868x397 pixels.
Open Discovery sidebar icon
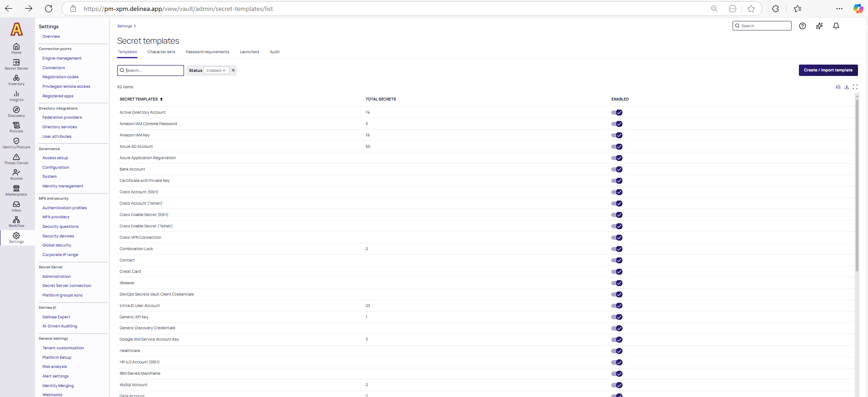pyautogui.click(x=16, y=112)
